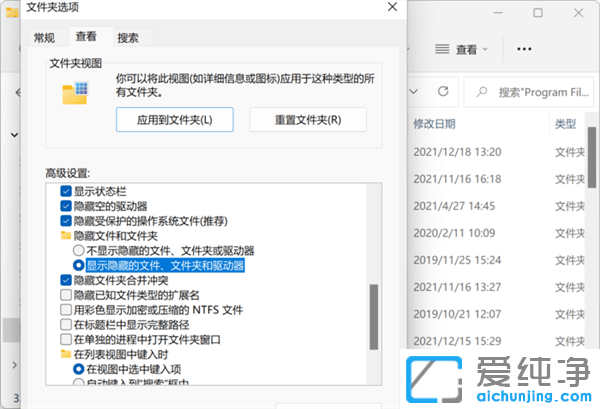Close the 文件夹选项 dialog
This screenshot has width=600, height=409.
pyautogui.click(x=392, y=7)
